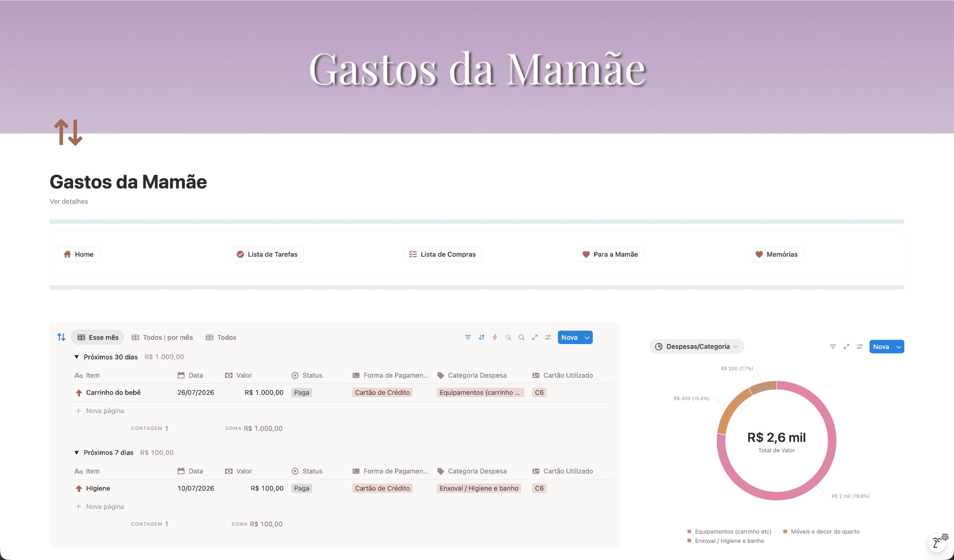
Task: Click the plus icon under Higiene row
Action: pyautogui.click(x=79, y=507)
